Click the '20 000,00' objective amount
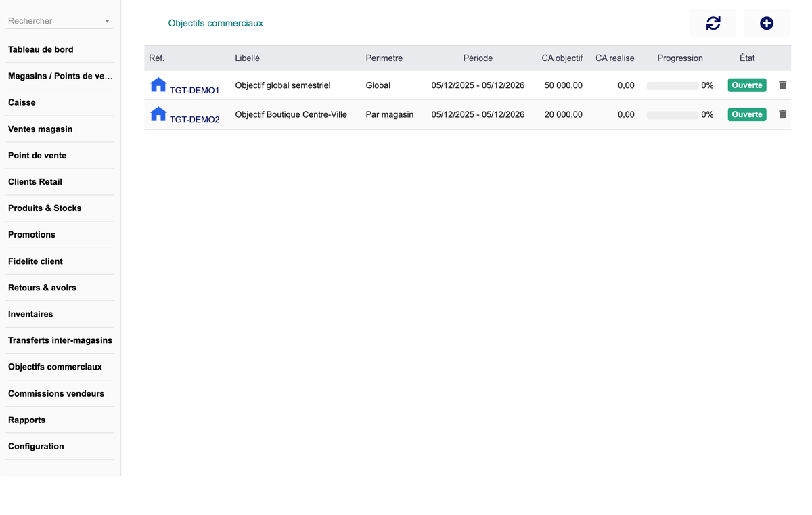Screen dimensions: 812x515 pos(564,114)
